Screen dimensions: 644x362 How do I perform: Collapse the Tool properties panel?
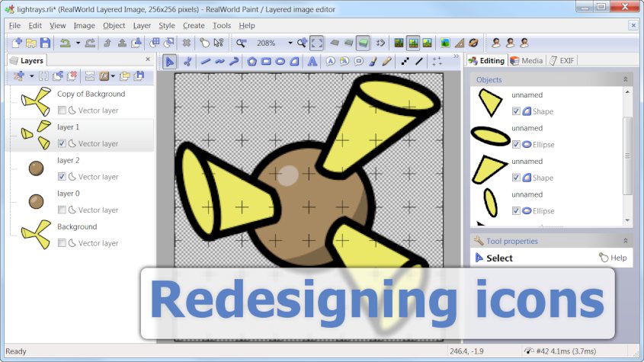(626, 241)
